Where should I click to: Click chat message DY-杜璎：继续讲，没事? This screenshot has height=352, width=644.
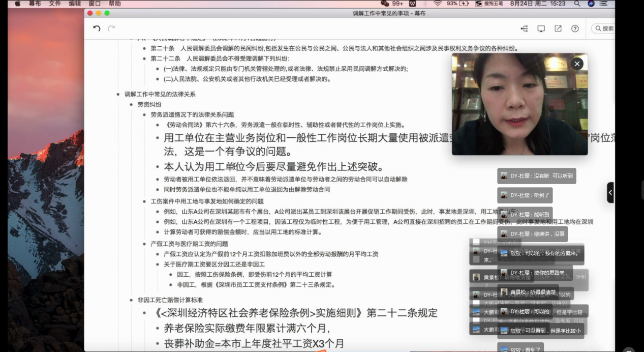tap(533, 234)
